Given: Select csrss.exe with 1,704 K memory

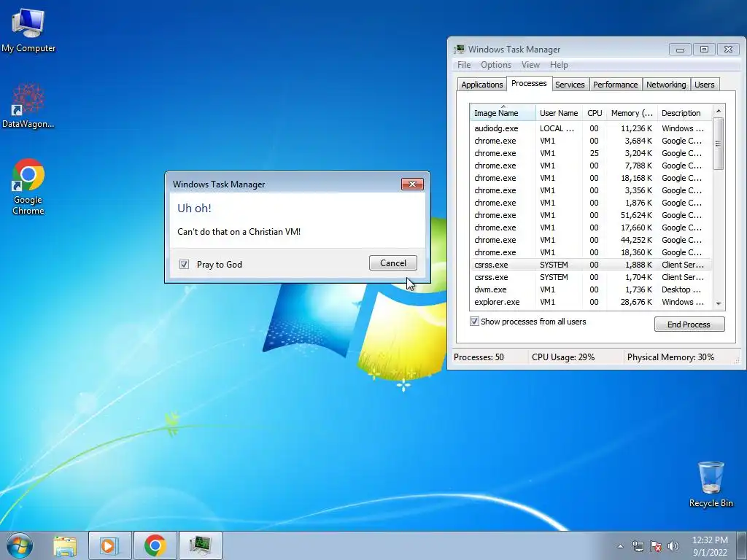Looking at the screenshot, I should 591,276.
